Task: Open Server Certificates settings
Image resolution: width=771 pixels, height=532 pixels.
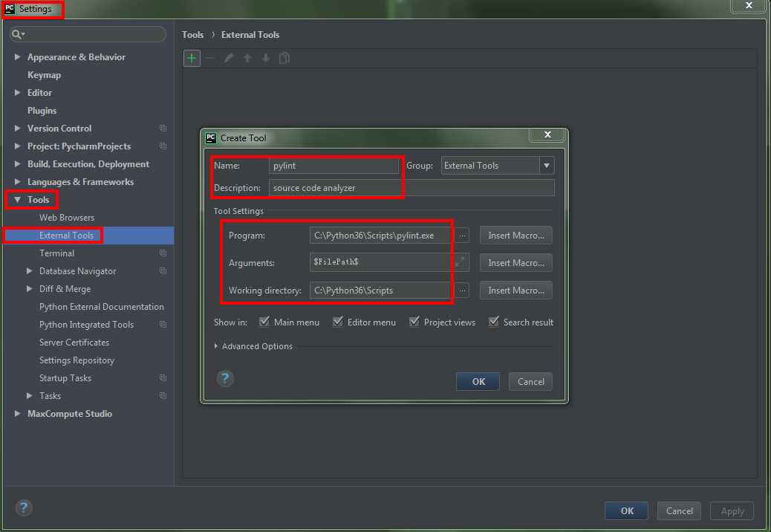Action: pyautogui.click(x=74, y=343)
